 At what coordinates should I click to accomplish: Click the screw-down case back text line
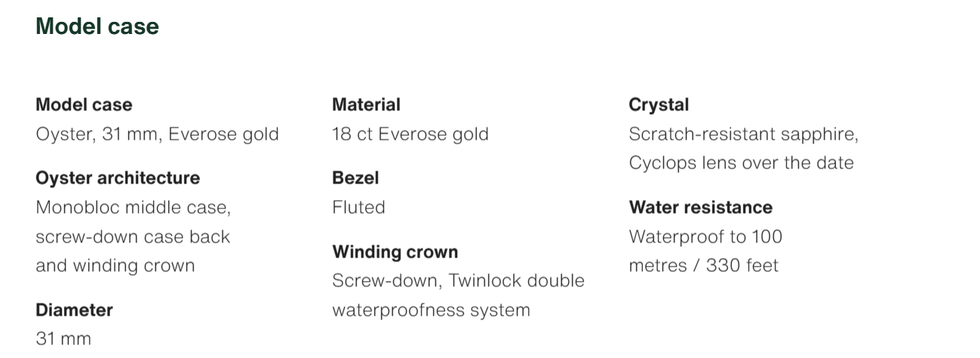click(x=133, y=236)
